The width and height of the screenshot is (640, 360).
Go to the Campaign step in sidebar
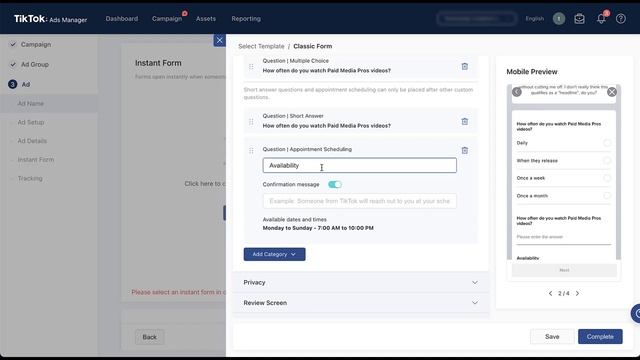point(36,44)
